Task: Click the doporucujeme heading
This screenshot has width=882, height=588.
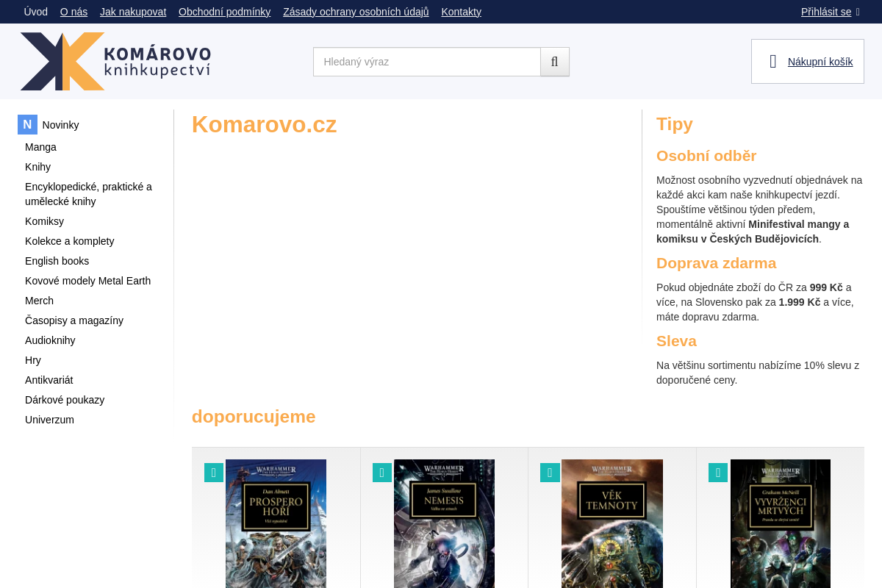Action: [x=254, y=417]
